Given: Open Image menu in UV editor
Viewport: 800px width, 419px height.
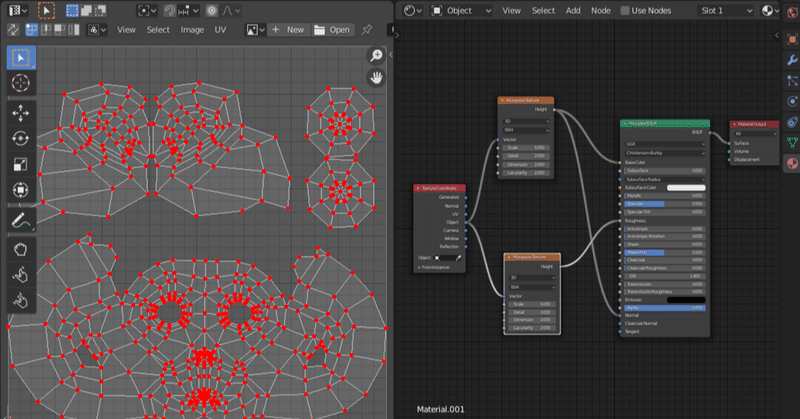Looking at the screenshot, I should click(192, 30).
